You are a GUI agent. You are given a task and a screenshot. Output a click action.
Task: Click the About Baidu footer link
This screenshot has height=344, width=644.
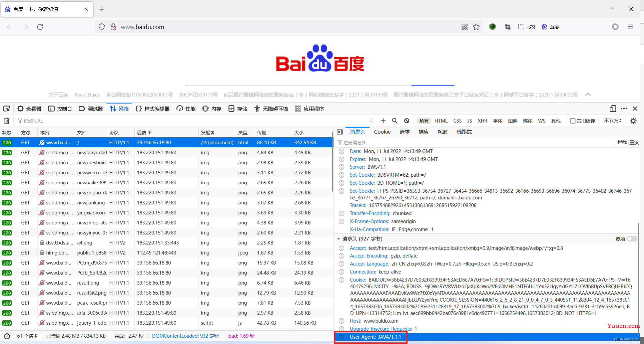click(87, 95)
